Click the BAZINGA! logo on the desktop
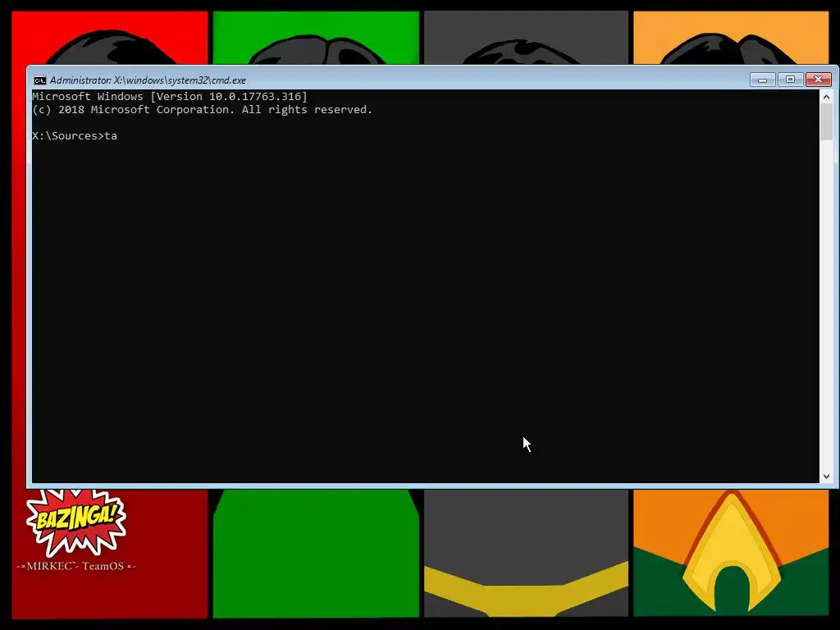Image resolution: width=840 pixels, height=630 pixels. 76,522
